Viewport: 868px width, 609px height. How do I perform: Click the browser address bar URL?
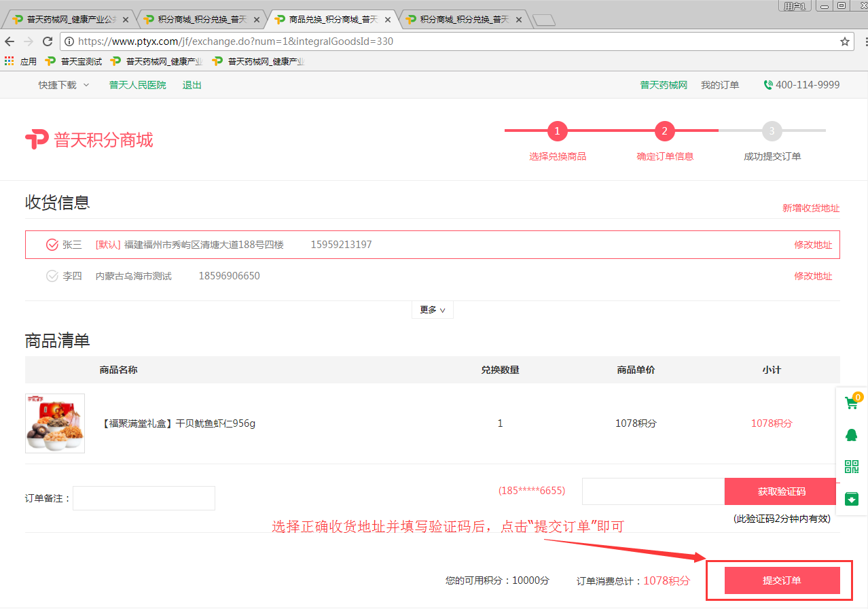tap(236, 41)
